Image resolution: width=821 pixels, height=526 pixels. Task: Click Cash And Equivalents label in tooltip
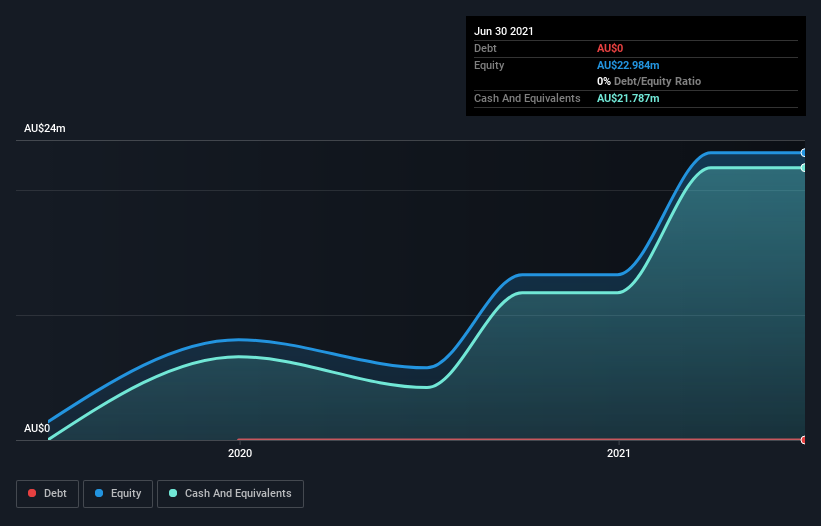coord(527,98)
